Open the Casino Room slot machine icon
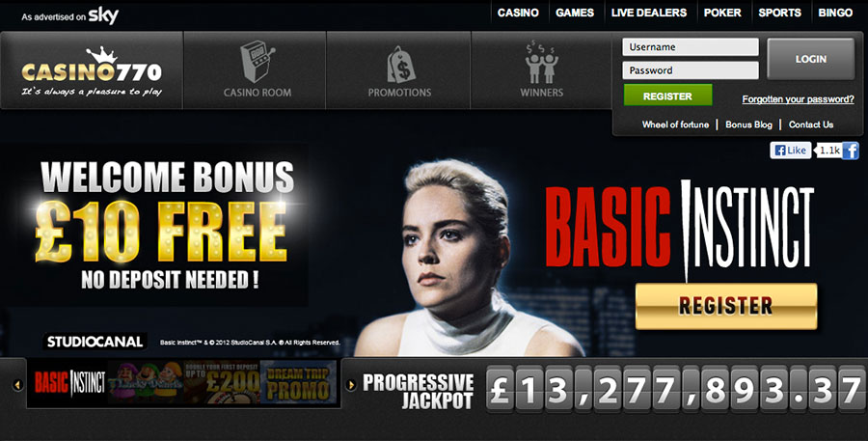Viewport: 868px width, 441px height. point(257,62)
